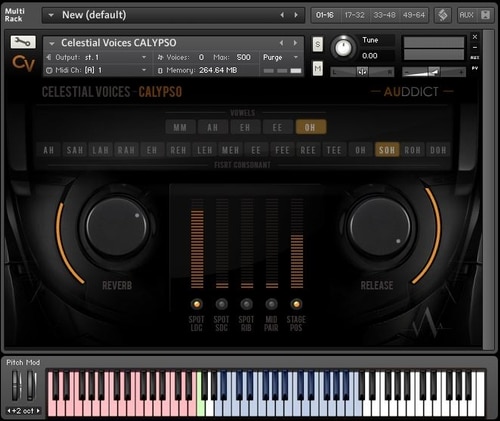Go to the previous multi preset arrow
The width and height of the screenshot is (500, 421).
[282, 15]
